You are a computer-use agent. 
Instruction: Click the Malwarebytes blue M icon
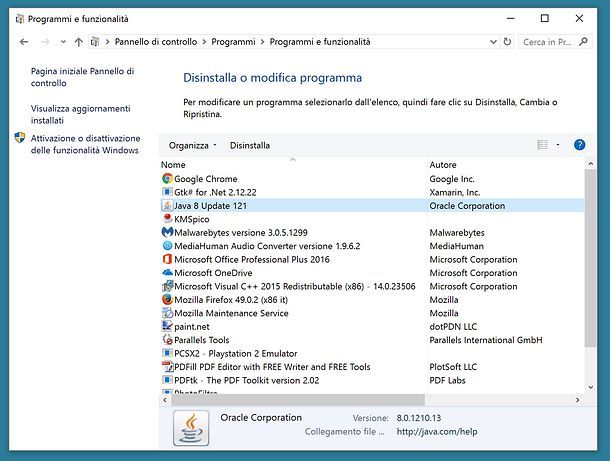167,232
